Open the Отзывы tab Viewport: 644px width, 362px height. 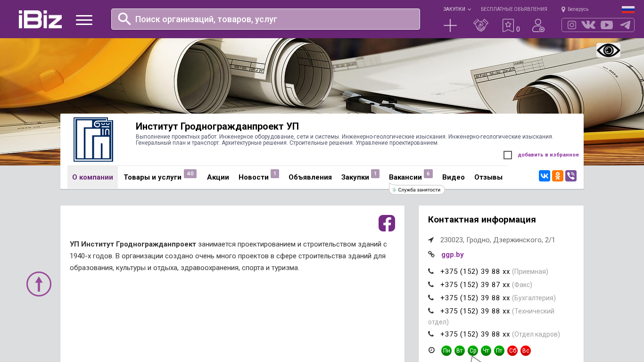coord(488,177)
